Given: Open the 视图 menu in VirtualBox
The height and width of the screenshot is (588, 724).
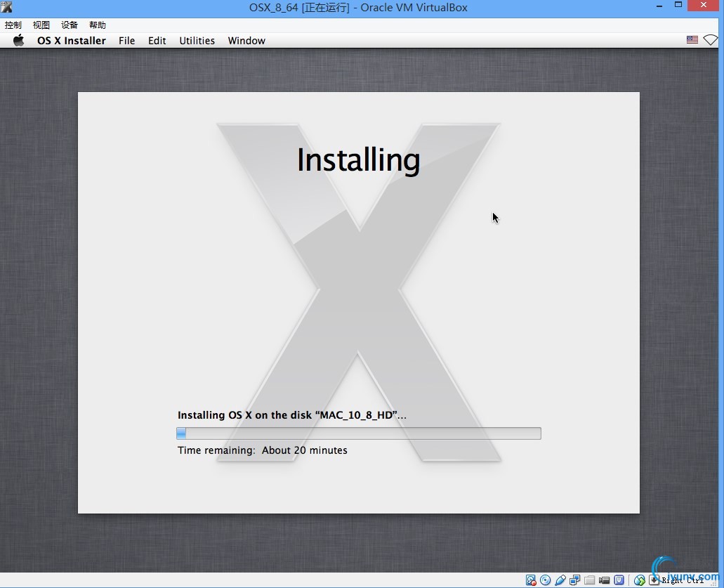Looking at the screenshot, I should tap(41, 25).
